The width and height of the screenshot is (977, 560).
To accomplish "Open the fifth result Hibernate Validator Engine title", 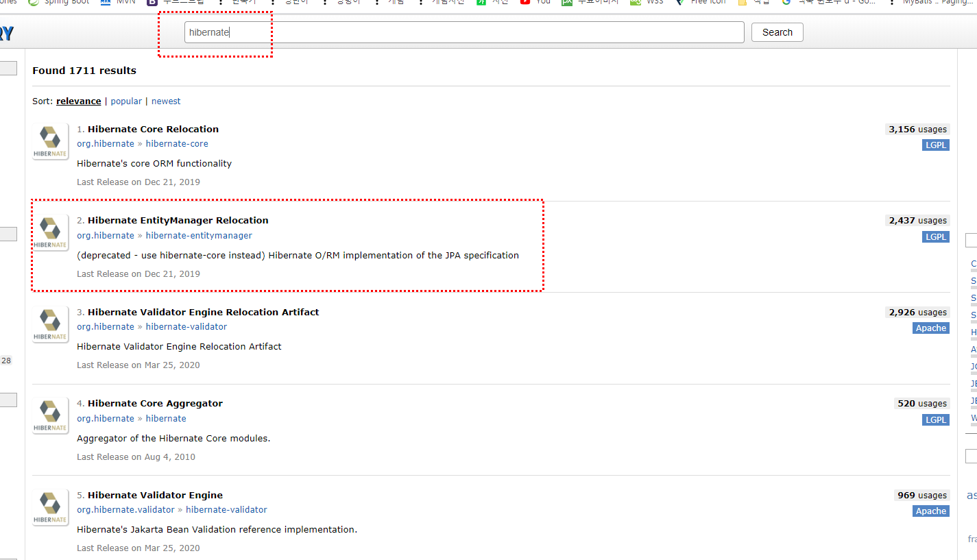I will (155, 495).
